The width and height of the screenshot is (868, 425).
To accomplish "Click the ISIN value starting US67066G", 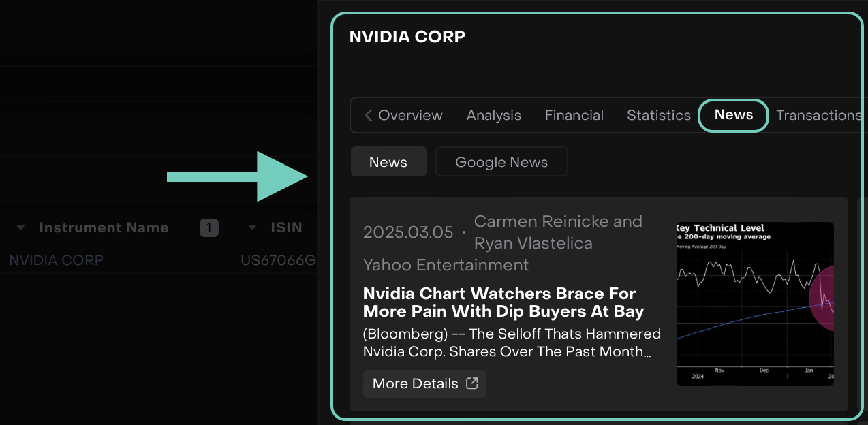I will tap(278, 260).
